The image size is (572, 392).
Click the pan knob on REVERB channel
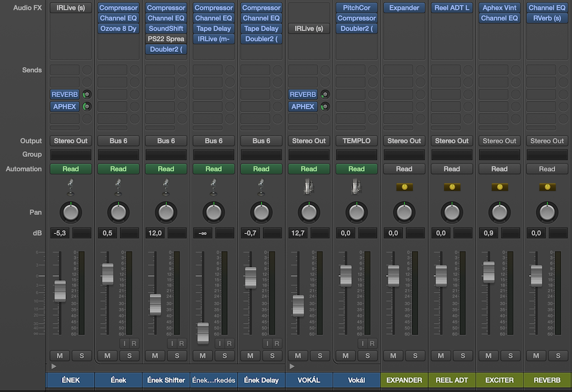(x=547, y=212)
